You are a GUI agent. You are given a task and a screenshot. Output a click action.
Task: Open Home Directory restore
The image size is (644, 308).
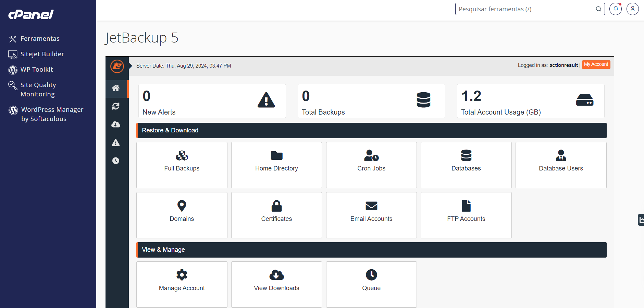[x=276, y=165]
